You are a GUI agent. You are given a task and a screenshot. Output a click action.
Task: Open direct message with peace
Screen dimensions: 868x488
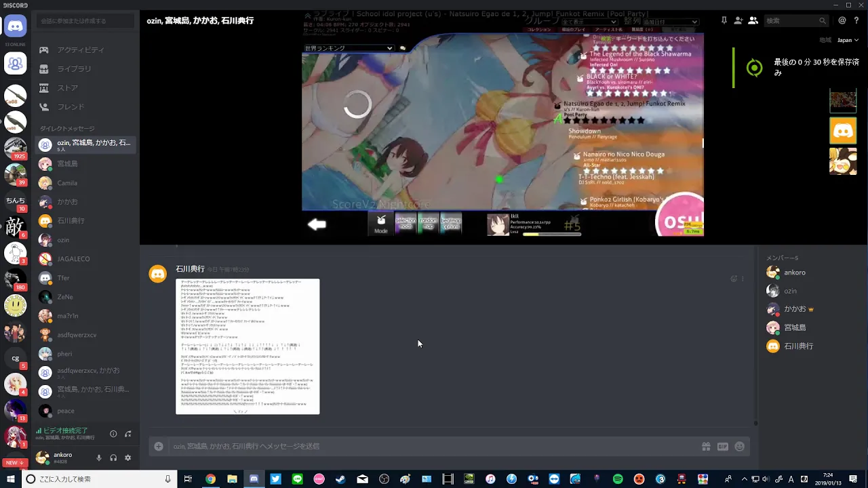(85, 410)
